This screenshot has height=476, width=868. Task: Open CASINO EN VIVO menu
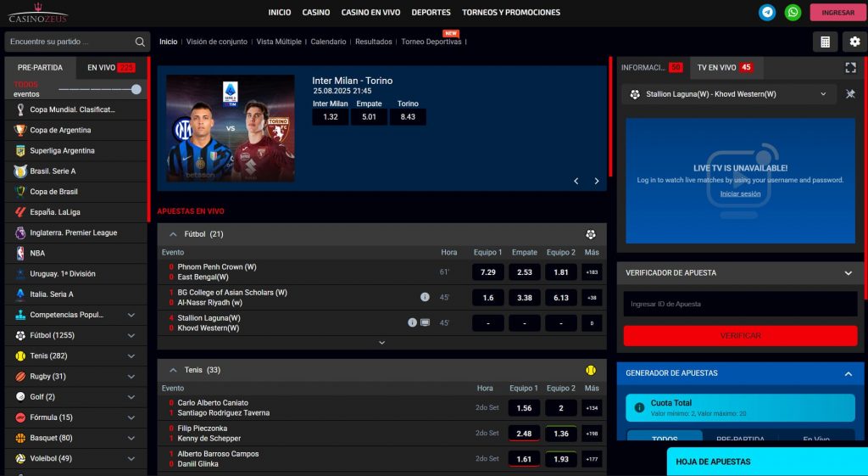coord(370,13)
